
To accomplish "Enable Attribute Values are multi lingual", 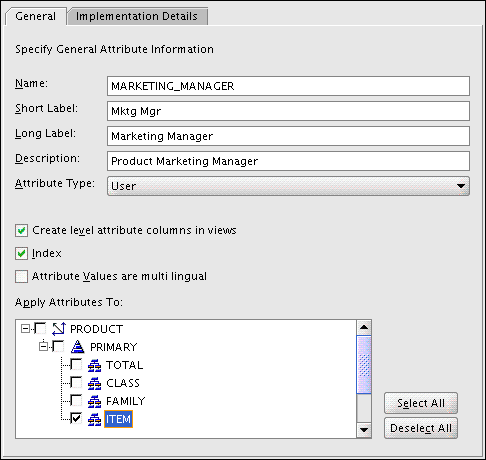I will point(21,276).
